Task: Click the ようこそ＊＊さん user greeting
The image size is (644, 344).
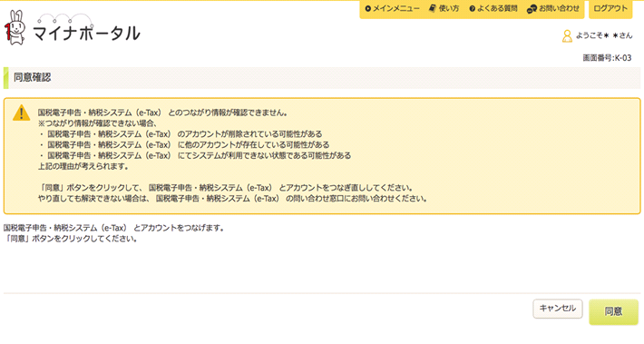Action: point(604,35)
